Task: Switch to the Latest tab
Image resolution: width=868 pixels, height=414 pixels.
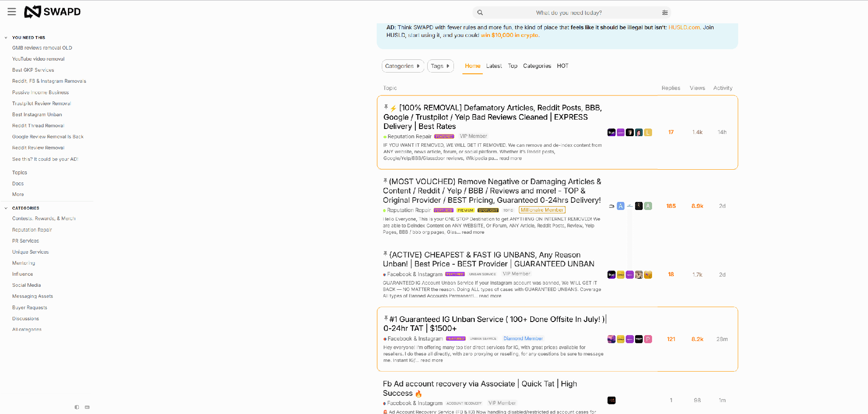Action: click(x=494, y=66)
